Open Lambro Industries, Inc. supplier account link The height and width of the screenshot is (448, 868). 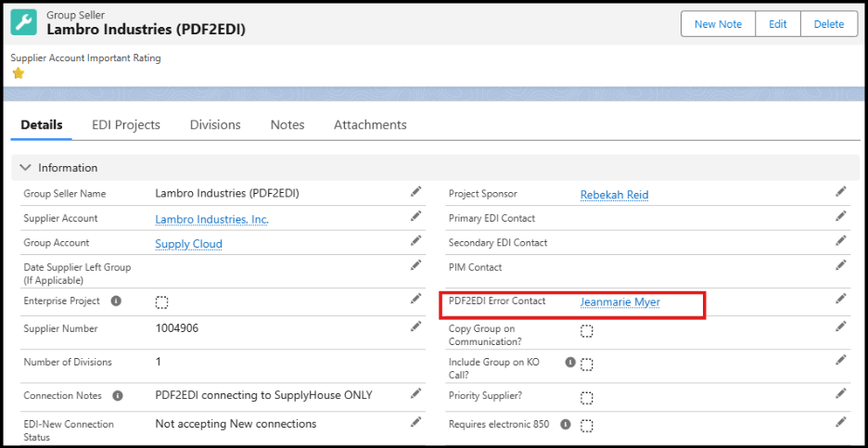[x=212, y=219]
